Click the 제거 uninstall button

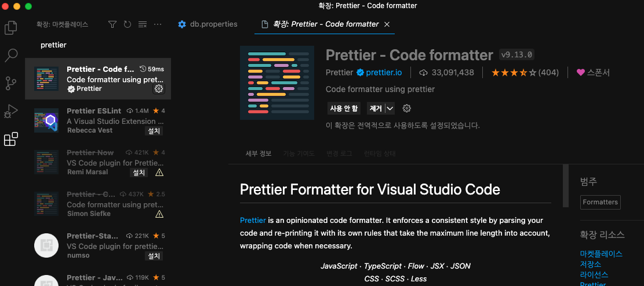point(376,108)
